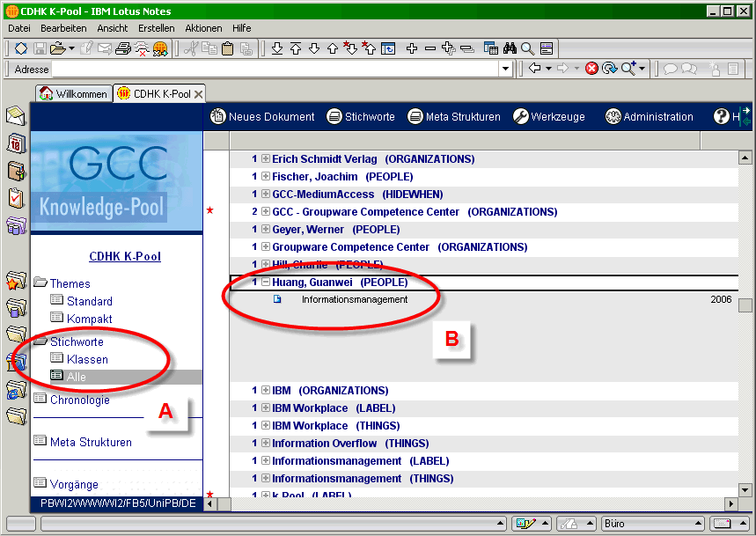Click the single minus collapse toolbar icon
756x536 pixels.
pos(430,48)
